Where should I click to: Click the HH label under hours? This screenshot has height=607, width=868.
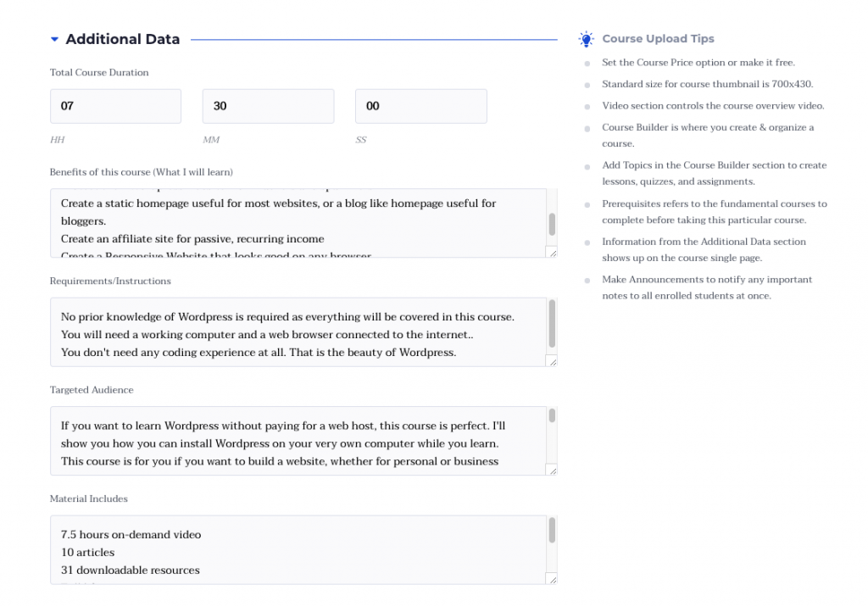pyautogui.click(x=57, y=140)
